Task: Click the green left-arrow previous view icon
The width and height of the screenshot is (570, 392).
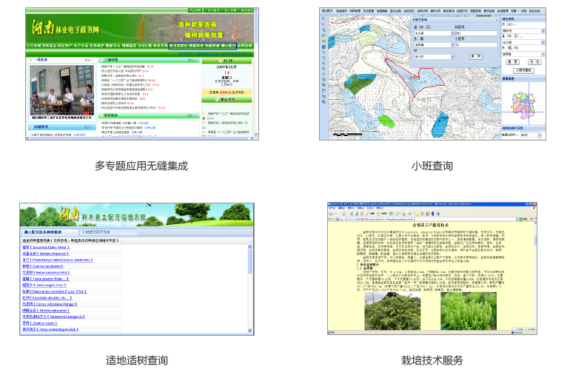Action: point(323,36)
